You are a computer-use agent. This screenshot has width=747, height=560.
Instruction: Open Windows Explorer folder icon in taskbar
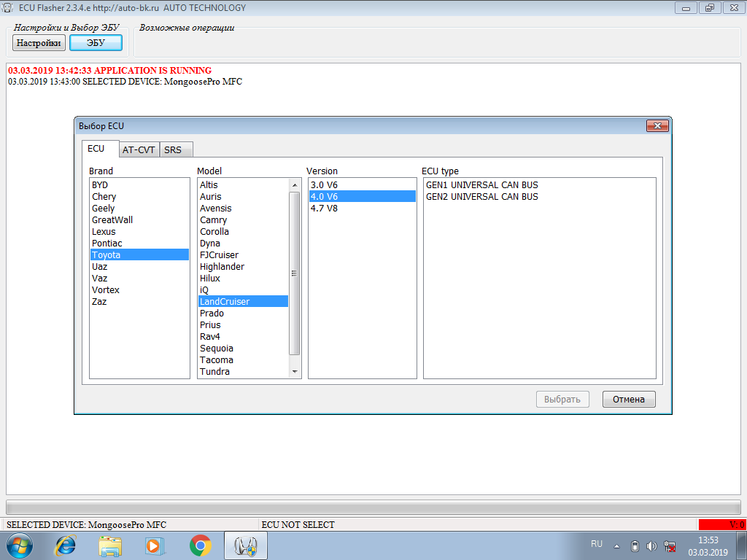point(110,545)
